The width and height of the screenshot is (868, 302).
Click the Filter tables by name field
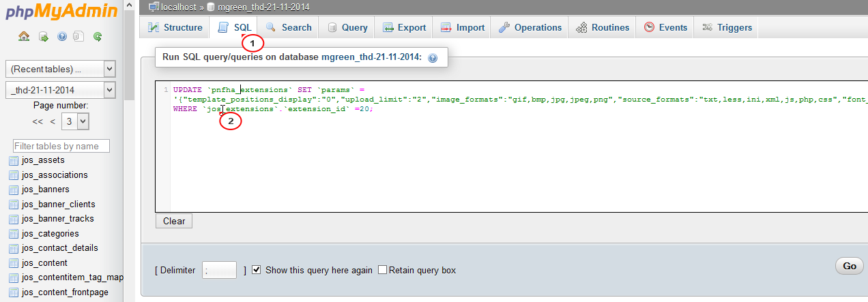pyautogui.click(x=61, y=146)
